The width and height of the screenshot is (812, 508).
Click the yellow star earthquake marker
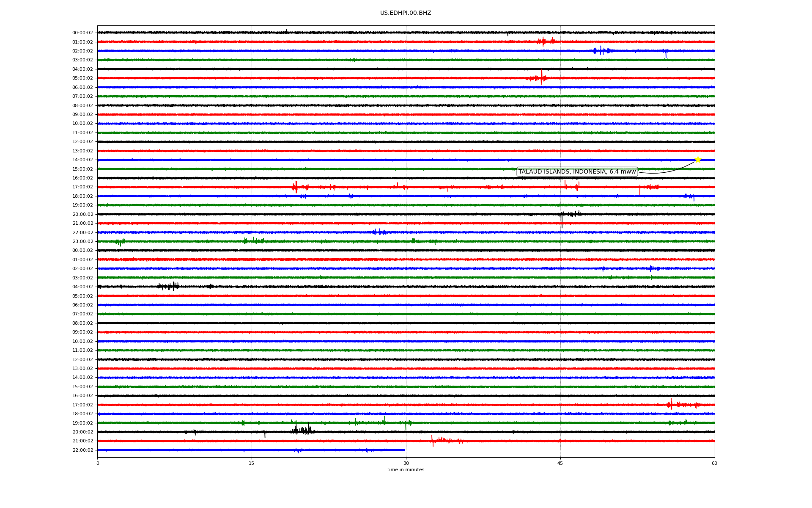(698, 160)
